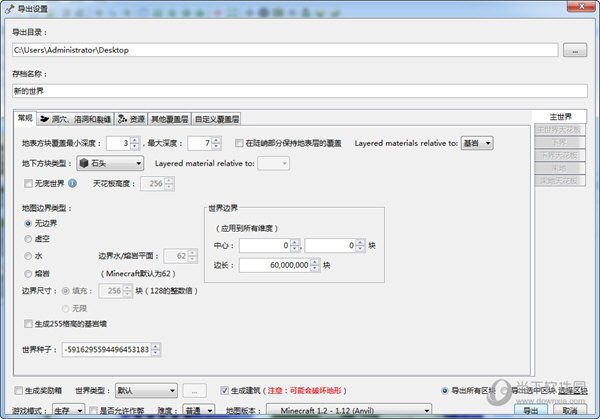Screen dimensions: 600x419
Task: Open the 世界类型 默认 dropdown
Action: 143,390
